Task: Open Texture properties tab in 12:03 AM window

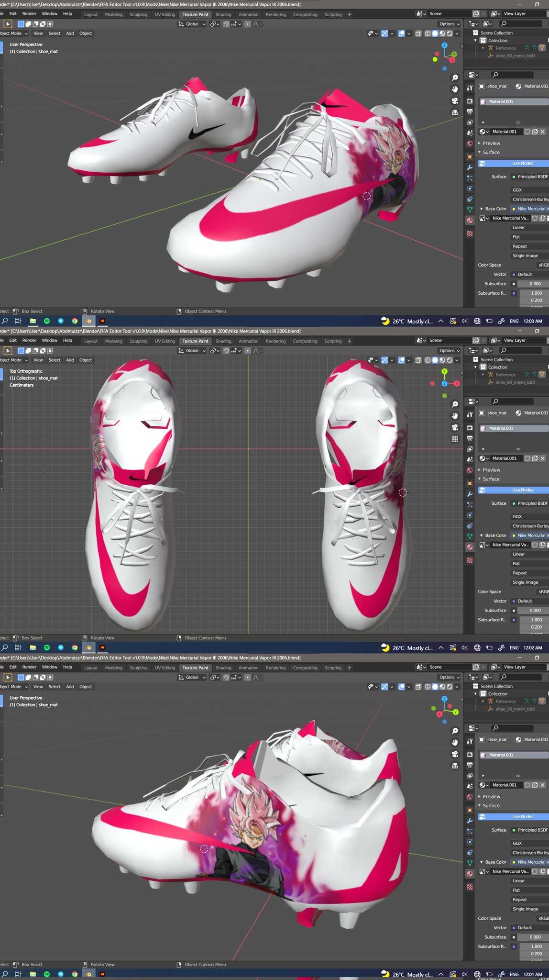Action: click(x=470, y=234)
